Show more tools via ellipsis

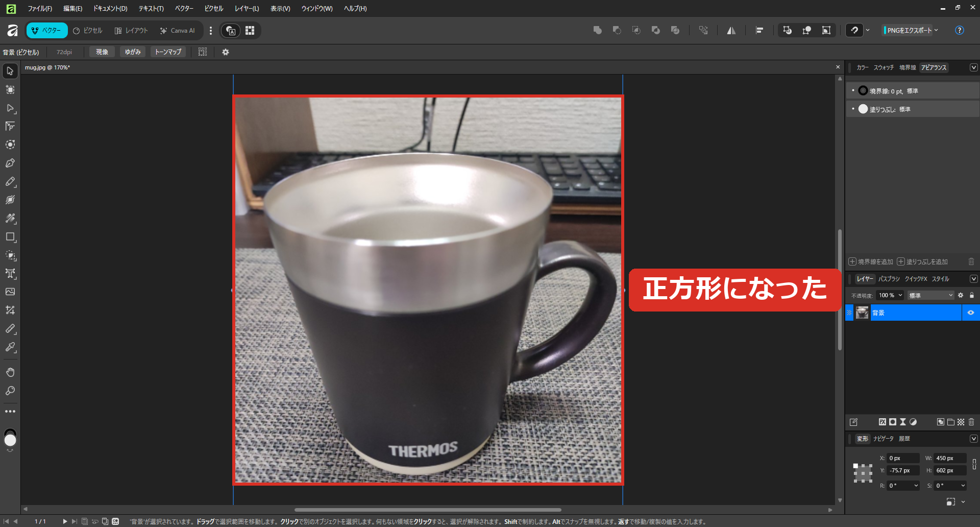10,411
